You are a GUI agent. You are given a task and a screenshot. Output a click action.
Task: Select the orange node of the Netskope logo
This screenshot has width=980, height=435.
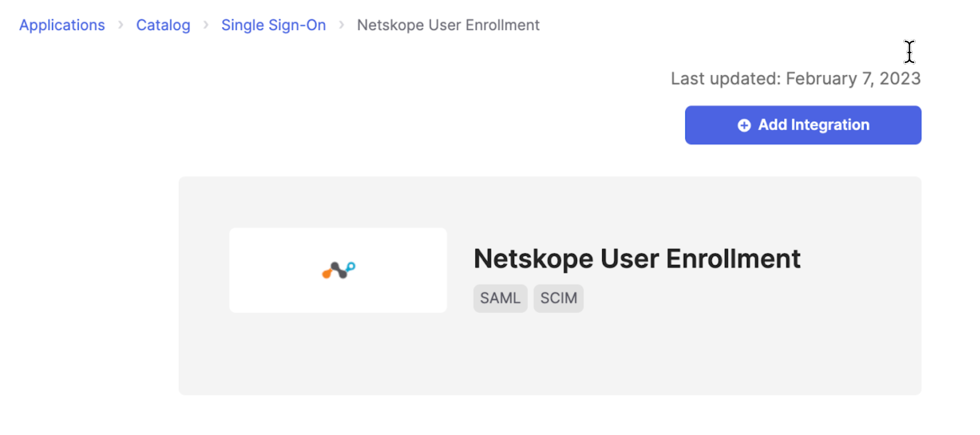click(326, 274)
